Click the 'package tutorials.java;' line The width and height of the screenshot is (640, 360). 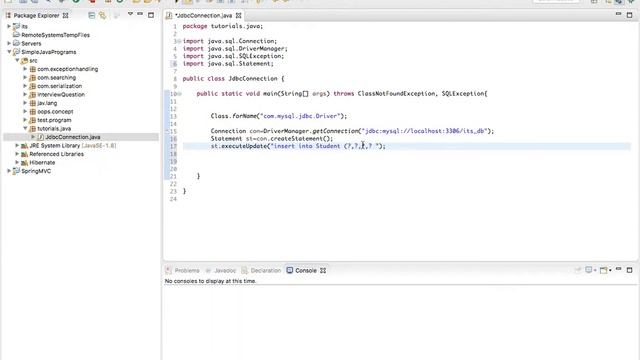223,26
